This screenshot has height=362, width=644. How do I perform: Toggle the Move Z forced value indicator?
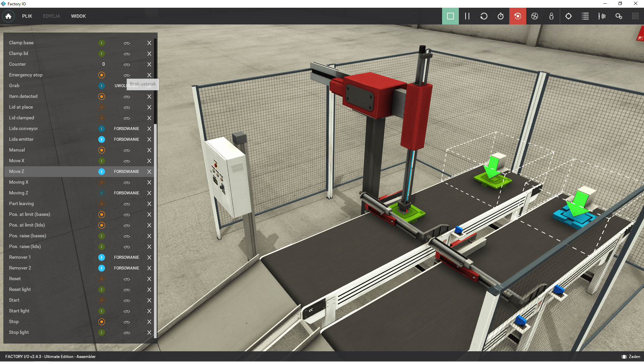(x=102, y=172)
